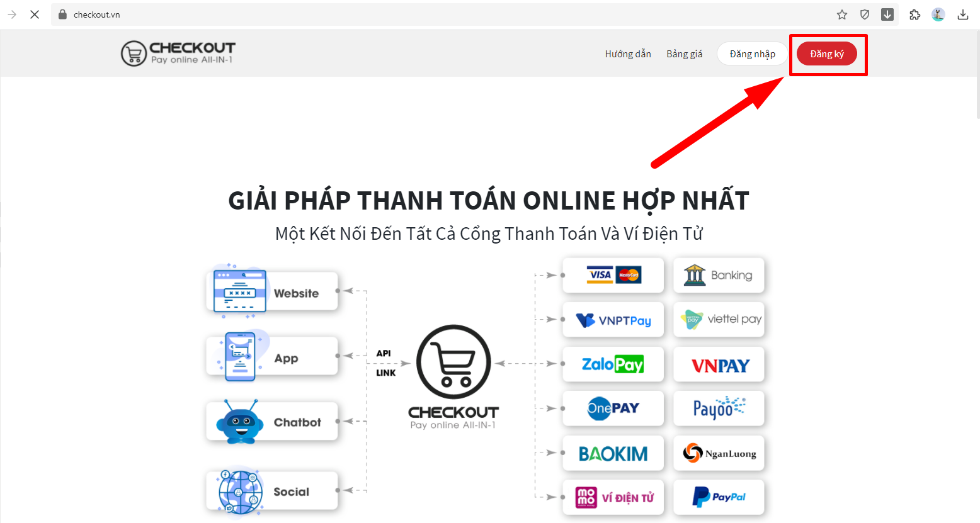The height and width of the screenshot is (523, 980).
Task: Select the PayPal logo
Action: click(x=719, y=497)
